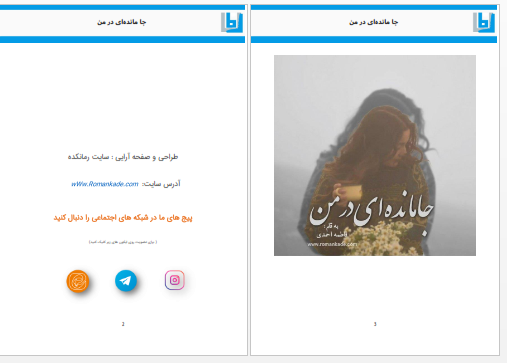
Task: Click the Instagram icon on page 2
Action: click(x=174, y=280)
